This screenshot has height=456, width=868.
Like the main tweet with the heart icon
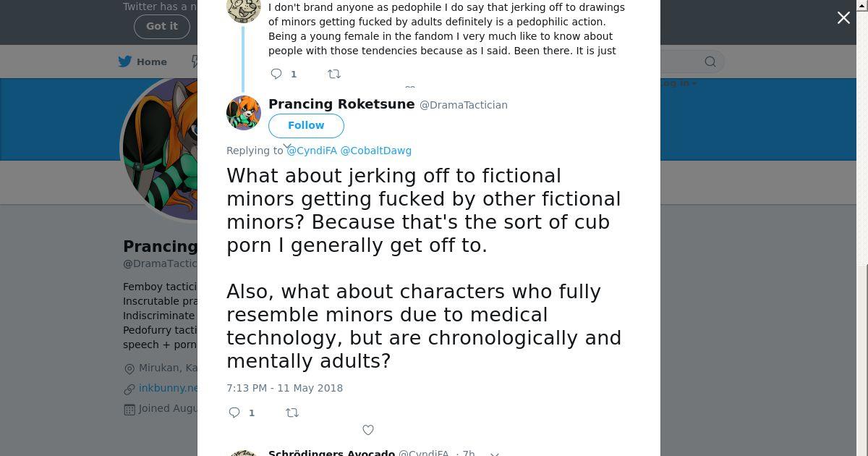tap(368, 430)
